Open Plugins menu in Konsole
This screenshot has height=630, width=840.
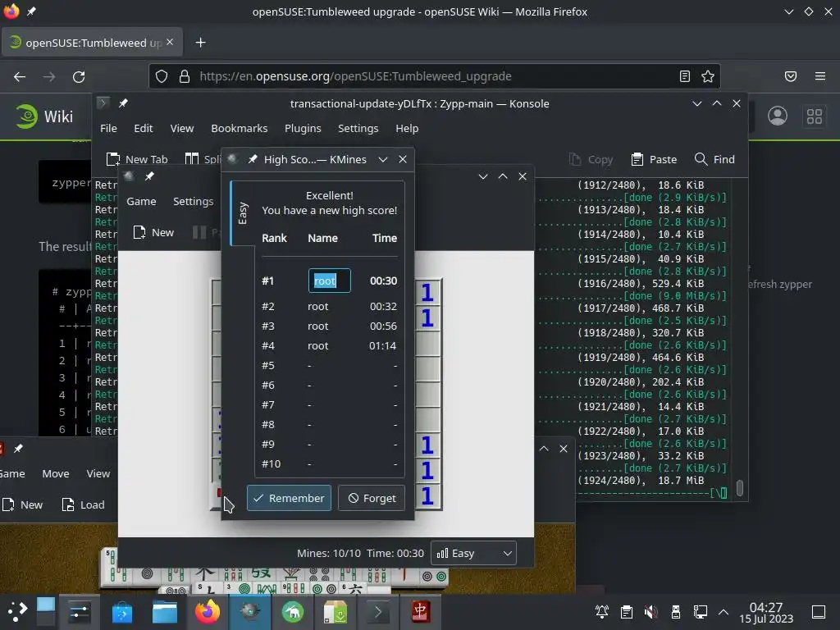point(303,129)
